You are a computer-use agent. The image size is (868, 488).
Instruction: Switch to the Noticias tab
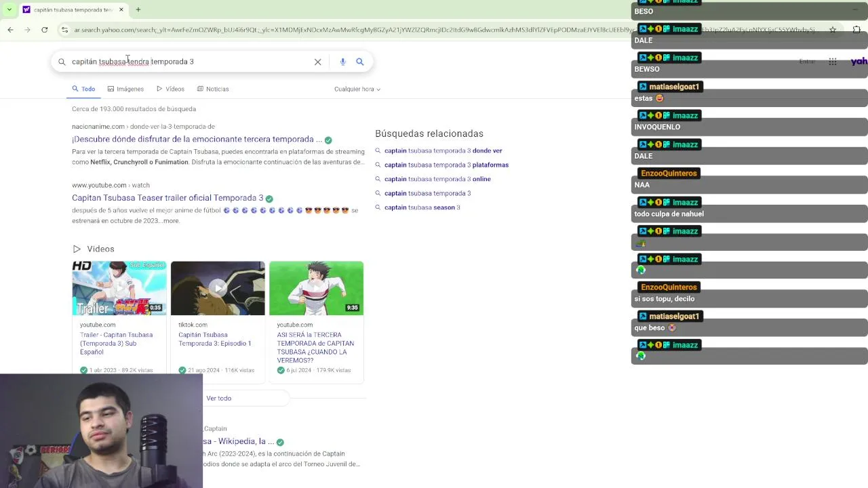213,89
